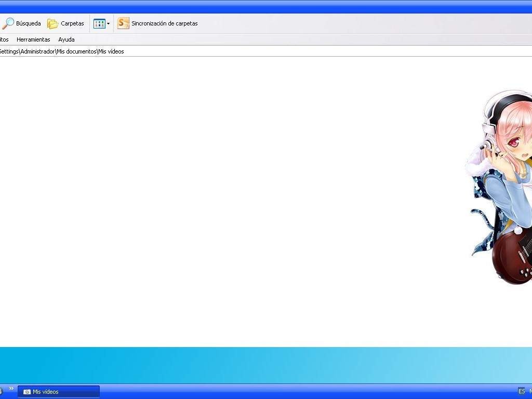Open the Ayuda menu
The height and width of the screenshot is (399, 532).
pyautogui.click(x=66, y=39)
